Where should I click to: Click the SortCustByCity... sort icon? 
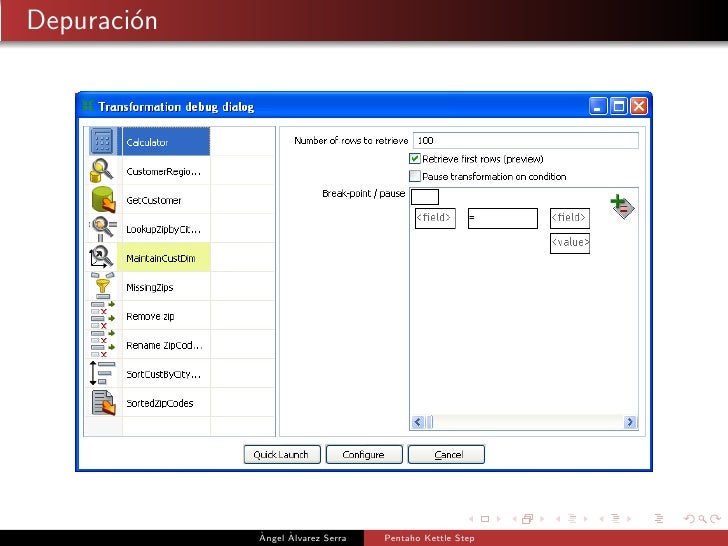102,373
